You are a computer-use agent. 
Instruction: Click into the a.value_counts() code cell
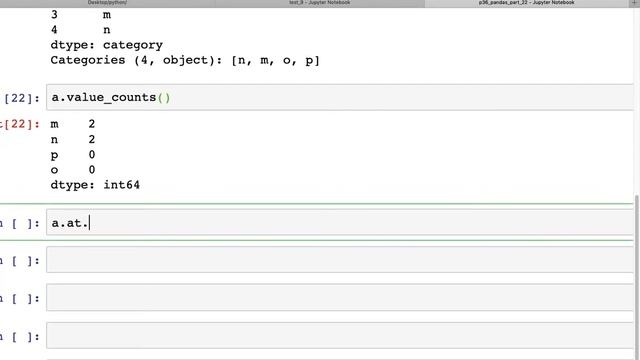click(x=340, y=98)
